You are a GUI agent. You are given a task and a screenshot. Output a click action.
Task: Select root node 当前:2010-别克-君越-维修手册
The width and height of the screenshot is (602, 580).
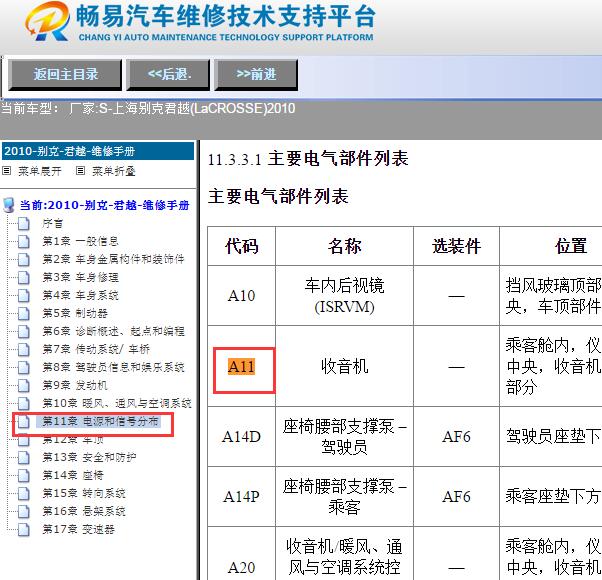click(x=104, y=205)
